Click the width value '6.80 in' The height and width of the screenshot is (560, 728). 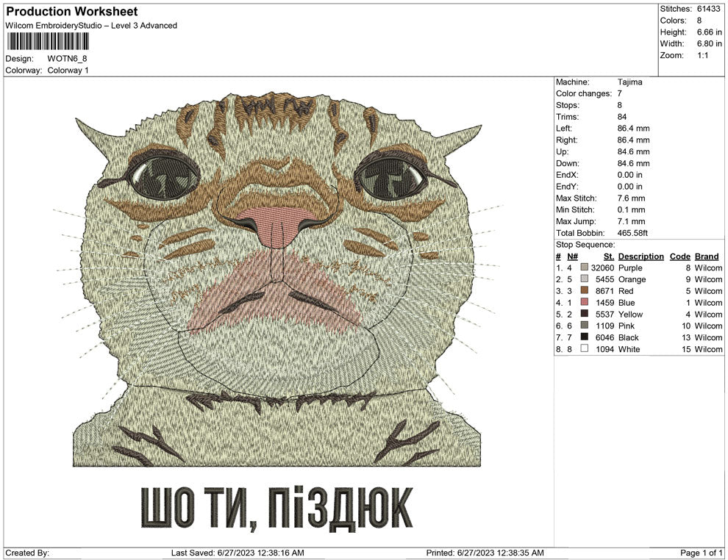coord(710,43)
